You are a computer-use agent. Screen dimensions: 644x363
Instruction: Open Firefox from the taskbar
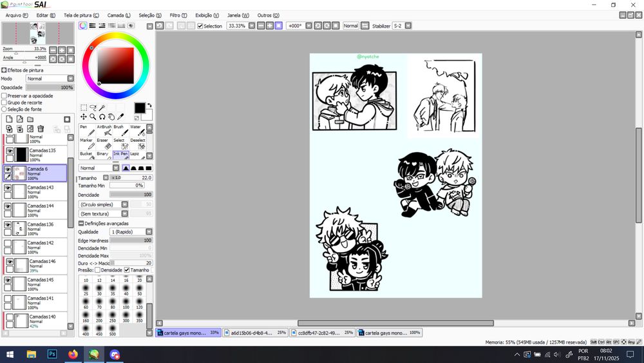73,354
